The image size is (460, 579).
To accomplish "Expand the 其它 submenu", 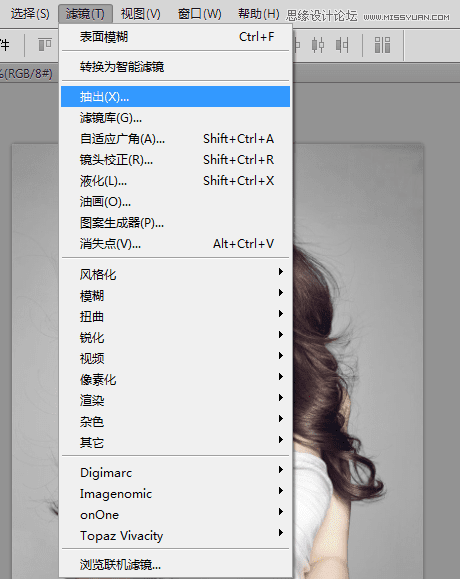I will tap(176, 442).
